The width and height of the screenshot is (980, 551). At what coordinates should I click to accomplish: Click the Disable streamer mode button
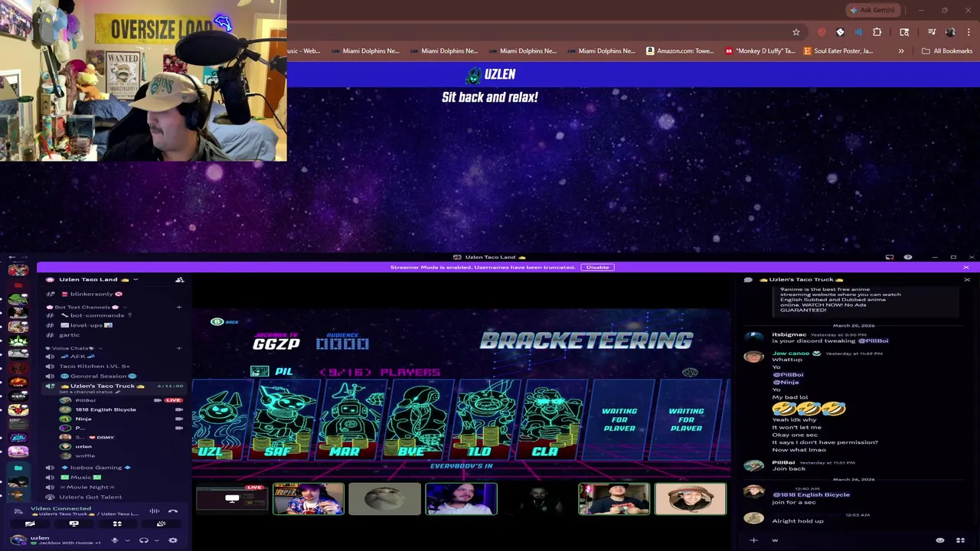tap(597, 267)
